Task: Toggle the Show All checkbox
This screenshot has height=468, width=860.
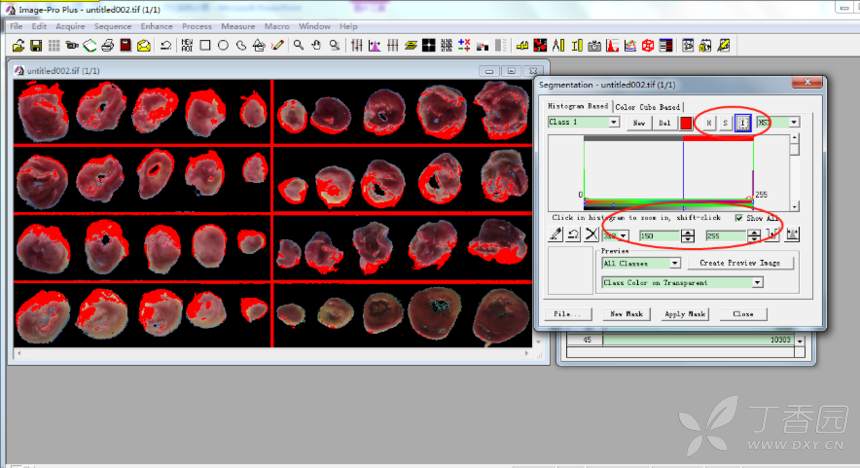Action: pyautogui.click(x=739, y=218)
